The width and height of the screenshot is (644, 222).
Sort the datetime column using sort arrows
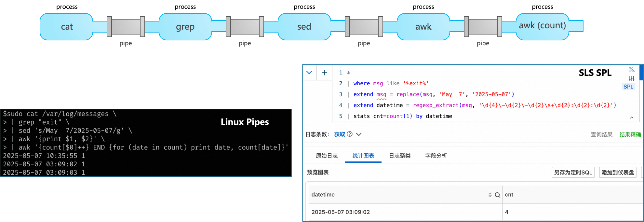coord(490,195)
